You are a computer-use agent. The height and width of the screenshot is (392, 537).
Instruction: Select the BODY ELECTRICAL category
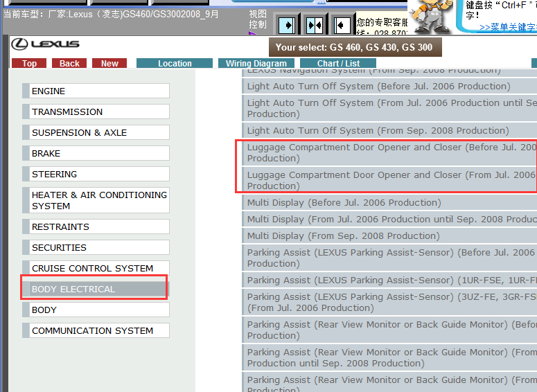coord(96,289)
